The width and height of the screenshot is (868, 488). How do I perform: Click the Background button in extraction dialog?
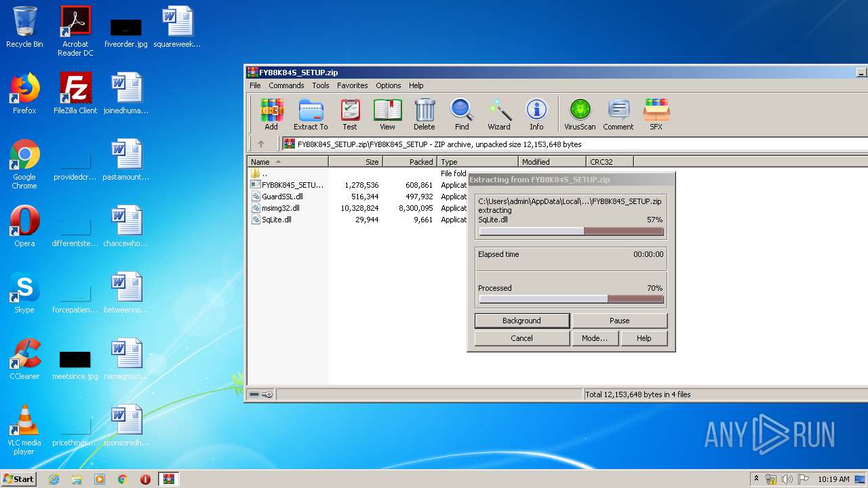coord(521,321)
